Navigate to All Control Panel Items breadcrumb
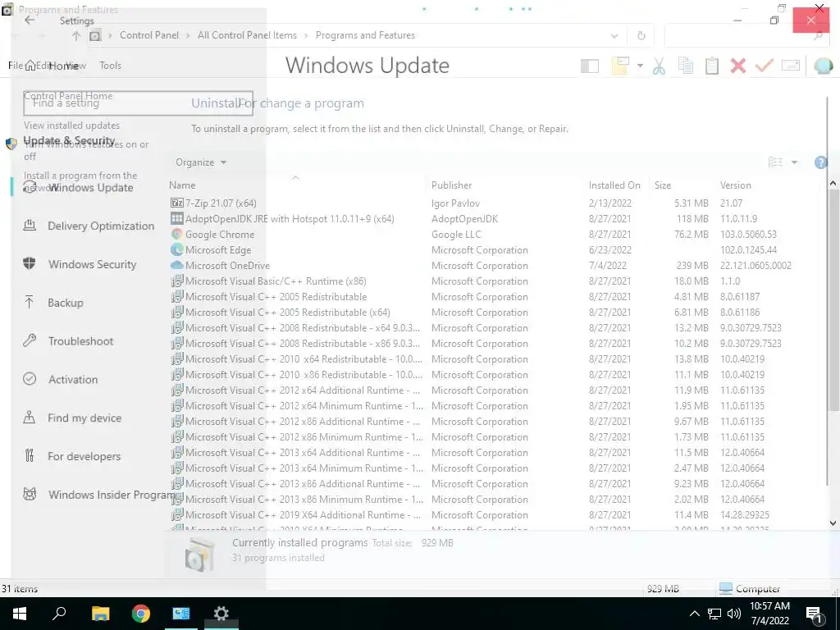The image size is (840, 630). (247, 35)
